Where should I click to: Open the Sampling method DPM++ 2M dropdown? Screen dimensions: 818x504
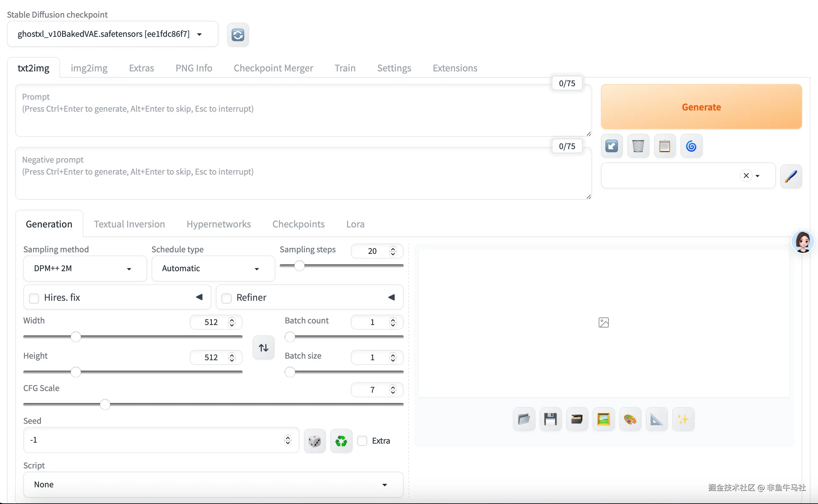(x=85, y=269)
